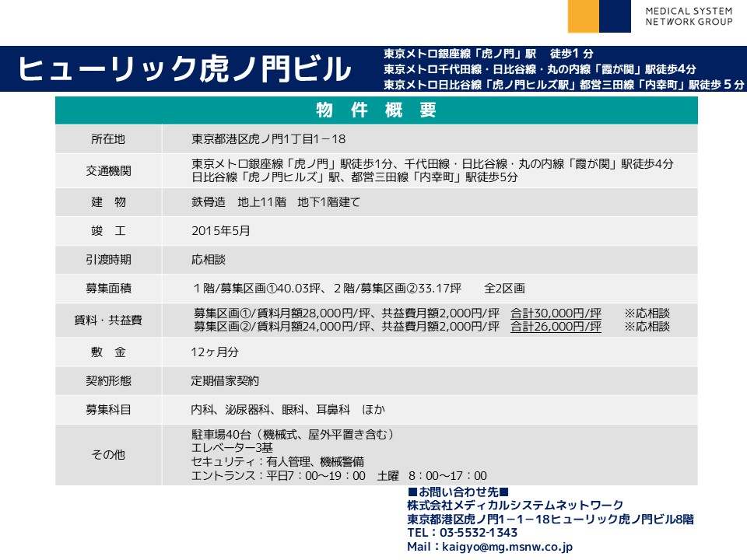
Task: Click the contact address ending ビル8階
Action: coord(550,519)
